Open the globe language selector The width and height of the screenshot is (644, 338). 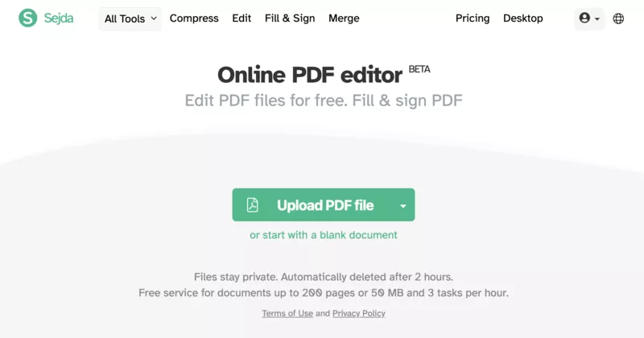(x=618, y=19)
